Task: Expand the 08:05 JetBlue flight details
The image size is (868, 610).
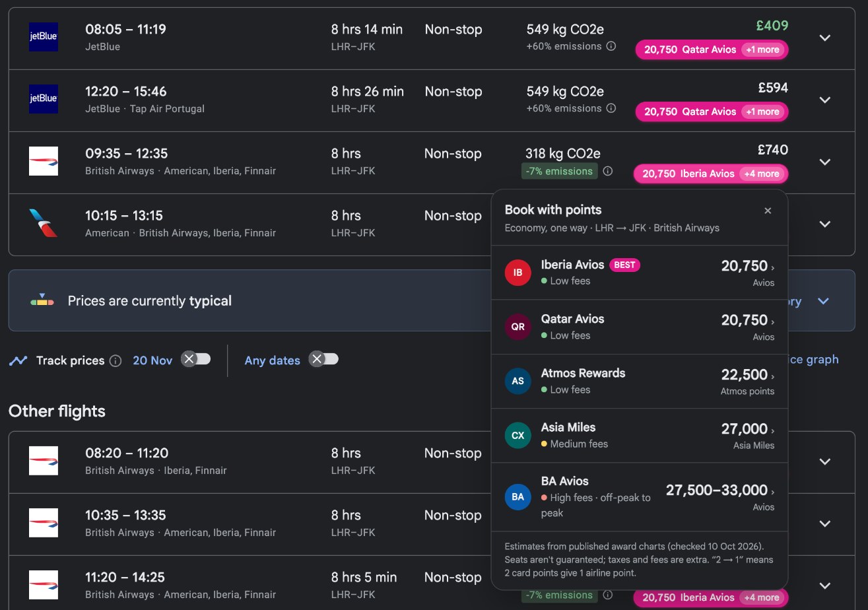Action: tap(825, 38)
